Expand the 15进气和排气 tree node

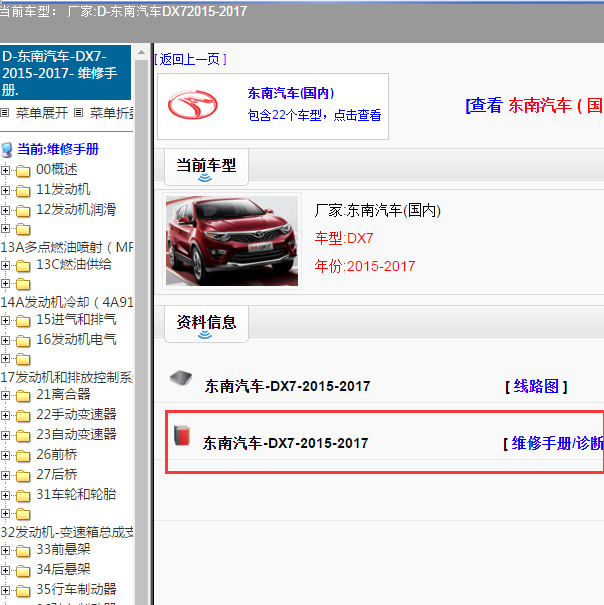[x=5, y=320]
